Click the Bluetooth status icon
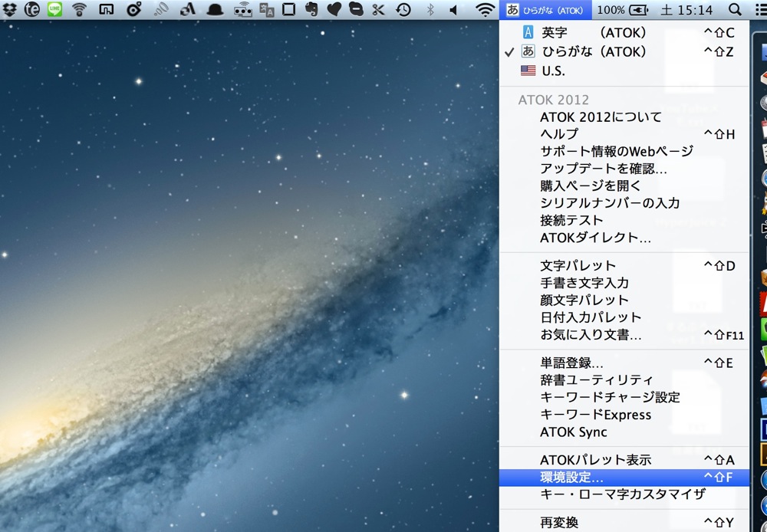Screen dimensions: 767x532 point(430,9)
